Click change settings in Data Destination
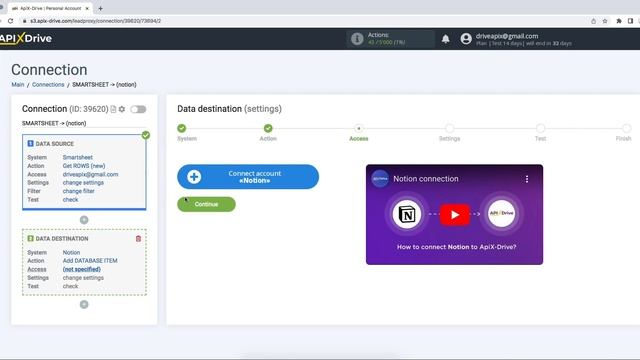Image resolution: width=640 pixels, height=360 pixels. [x=83, y=278]
